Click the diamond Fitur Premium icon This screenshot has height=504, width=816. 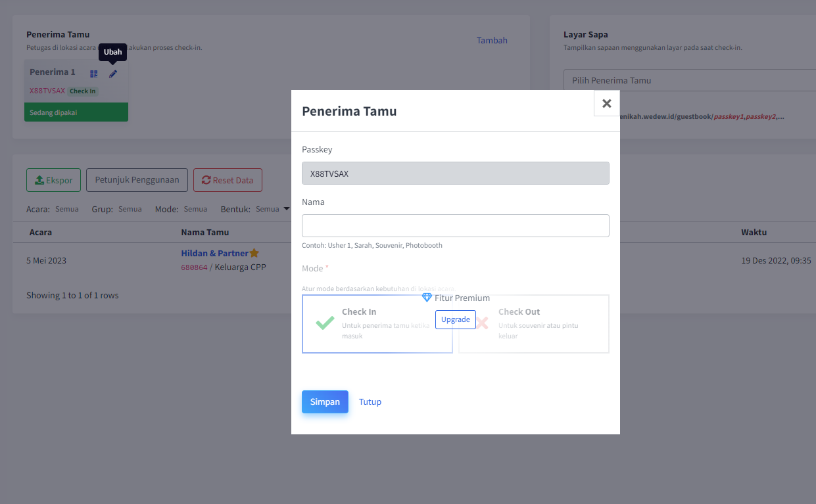tap(427, 298)
